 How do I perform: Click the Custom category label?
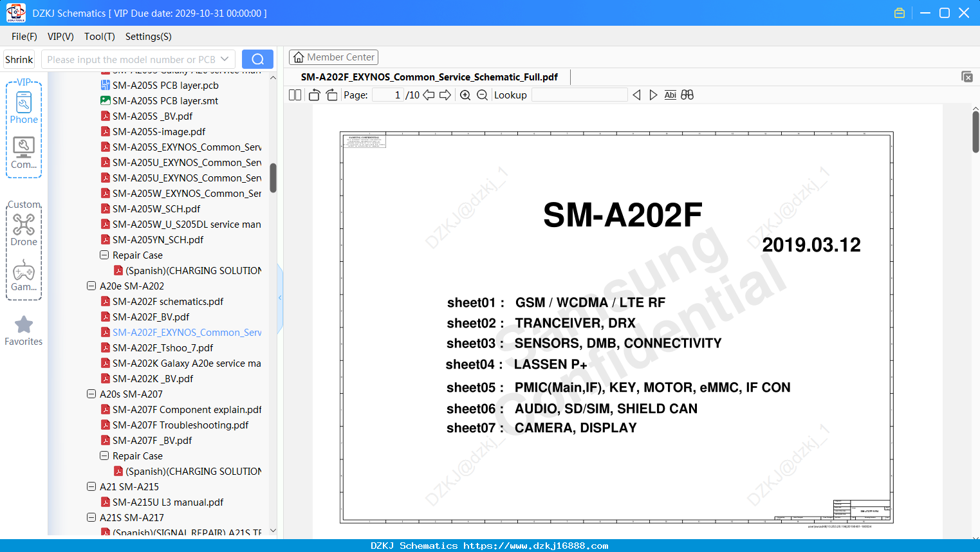click(24, 205)
